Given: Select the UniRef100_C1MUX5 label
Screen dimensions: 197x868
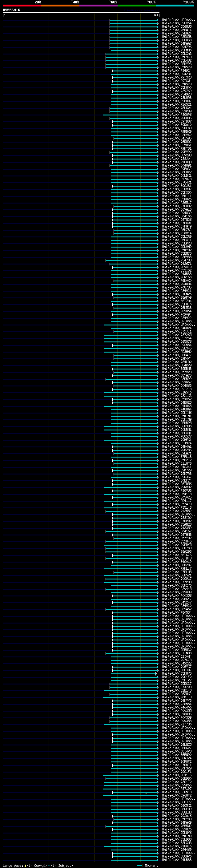Looking at the screenshot, I should 177,406.
